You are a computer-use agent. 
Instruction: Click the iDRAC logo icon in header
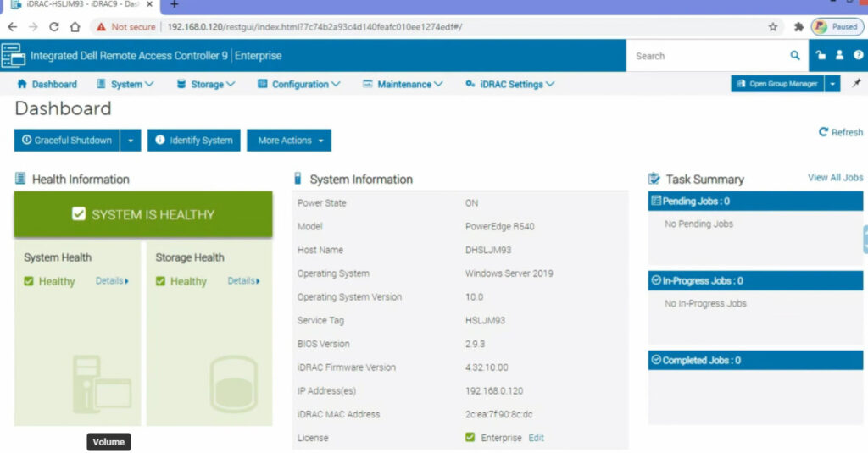click(14, 55)
